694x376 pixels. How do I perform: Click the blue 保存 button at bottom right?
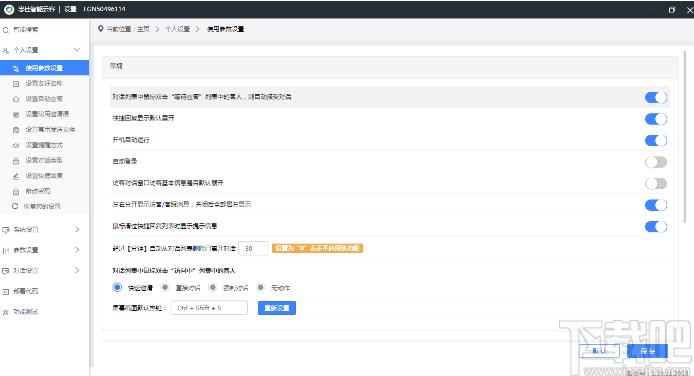[647, 351]
